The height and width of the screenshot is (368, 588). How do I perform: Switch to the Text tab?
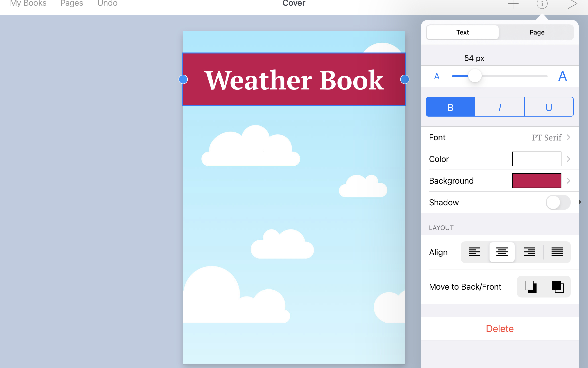tap(463, 32)
